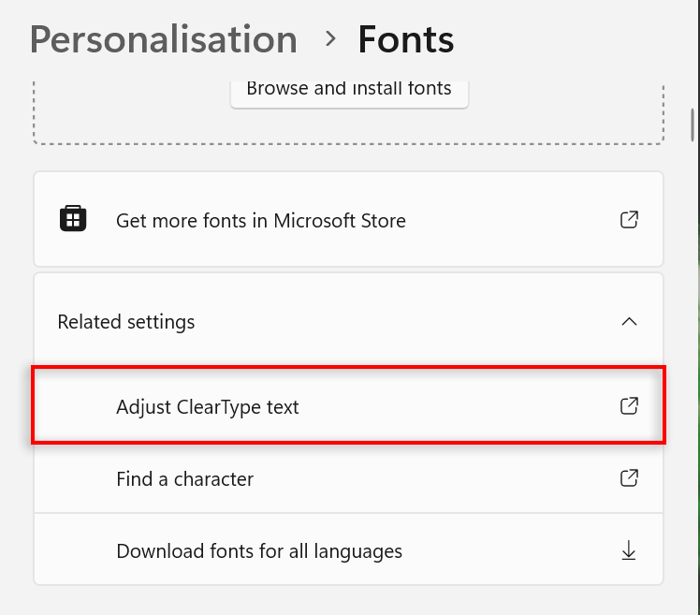Click the Microsoft Store bag icon

point(73,219)
